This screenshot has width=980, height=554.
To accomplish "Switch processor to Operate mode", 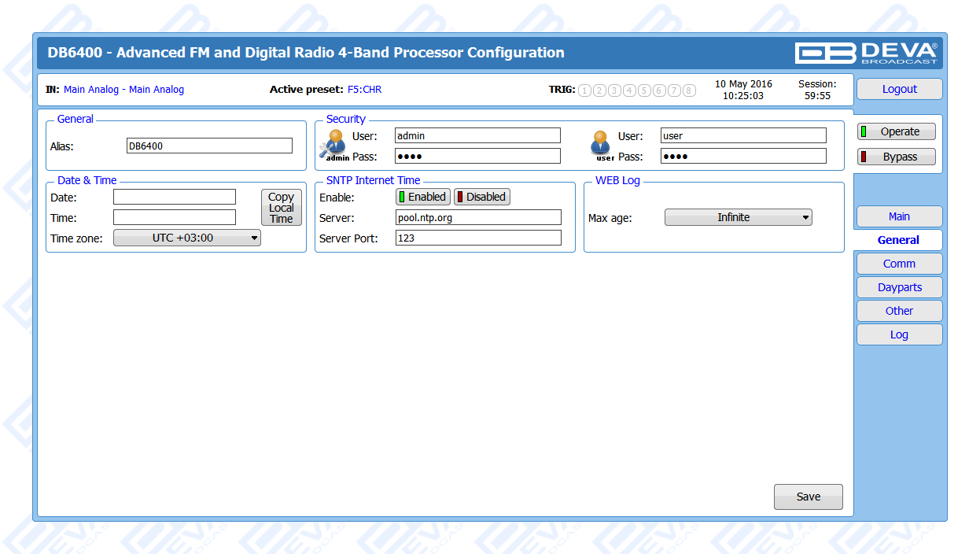I will pyautogui.click(x=897, y=132).
